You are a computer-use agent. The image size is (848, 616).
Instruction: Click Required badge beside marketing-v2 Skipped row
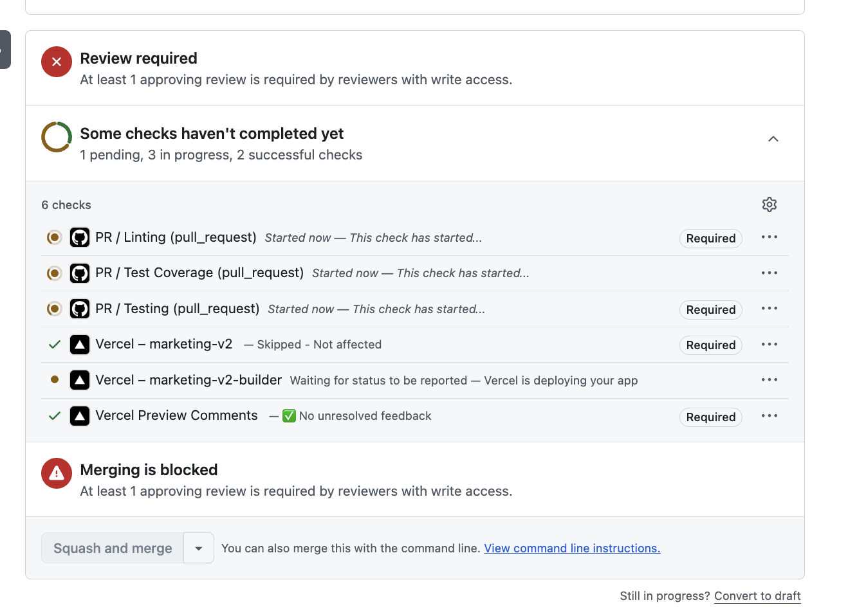[x=711, y=345]
